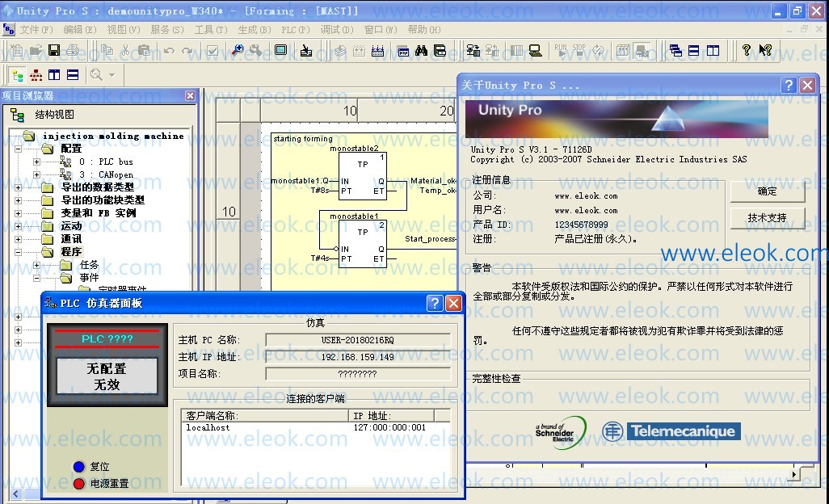Image resolution: width=829 pixels, height=504 pixels.
Task: Click the 主机 IP 地址 field 192.168.159.149
Action: [x=358, y=357]
